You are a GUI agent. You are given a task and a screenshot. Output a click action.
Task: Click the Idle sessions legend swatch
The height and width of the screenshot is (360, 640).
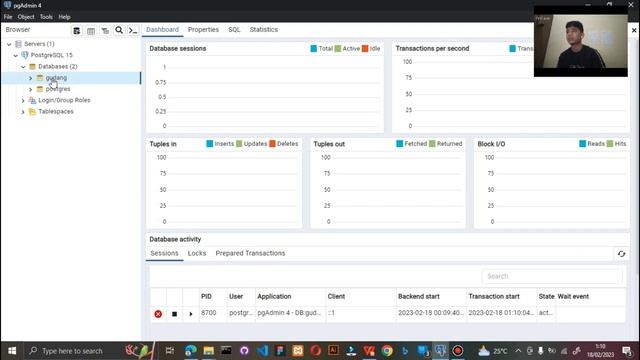(x=365, y=49)
